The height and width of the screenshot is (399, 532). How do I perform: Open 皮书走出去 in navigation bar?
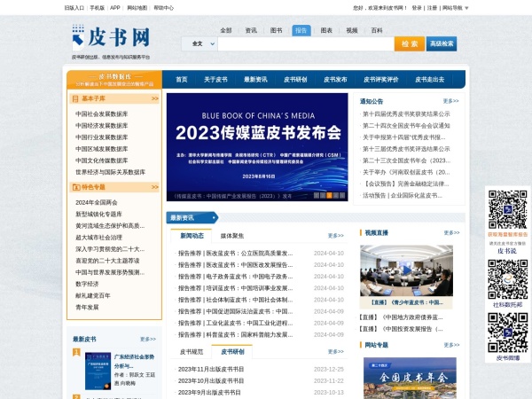[429, 80]
